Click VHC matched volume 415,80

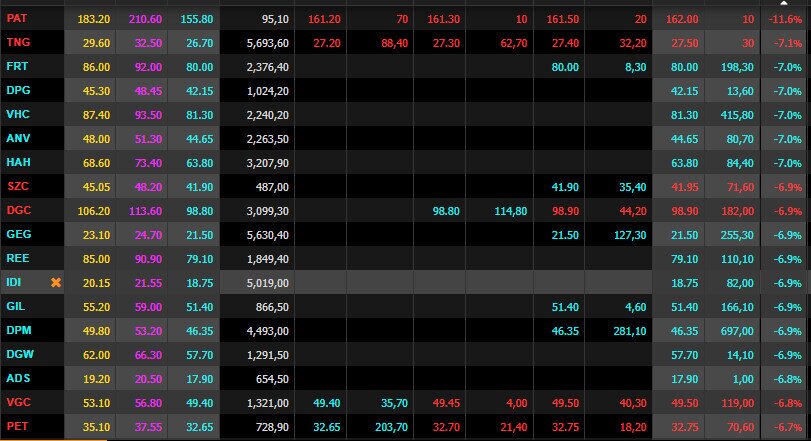click(x=737, y=115)
